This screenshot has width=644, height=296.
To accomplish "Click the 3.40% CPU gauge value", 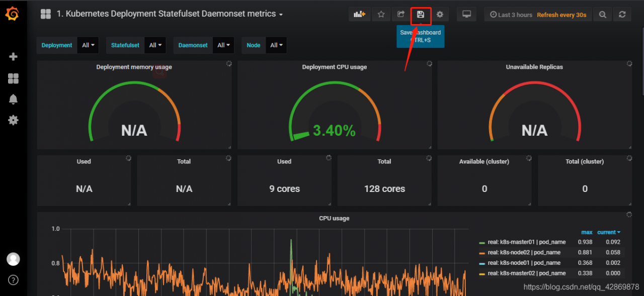I will (x=334, y=131).
